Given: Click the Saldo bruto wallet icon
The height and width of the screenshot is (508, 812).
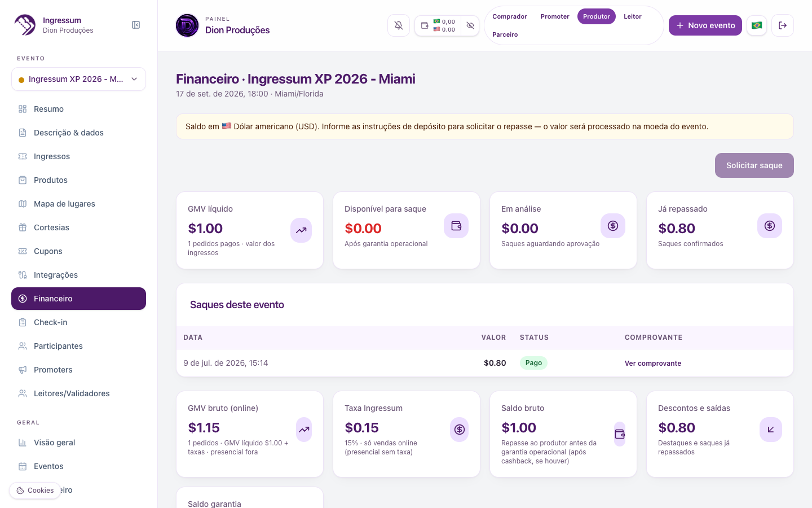Looking at the screenshot, I should 620,434.
